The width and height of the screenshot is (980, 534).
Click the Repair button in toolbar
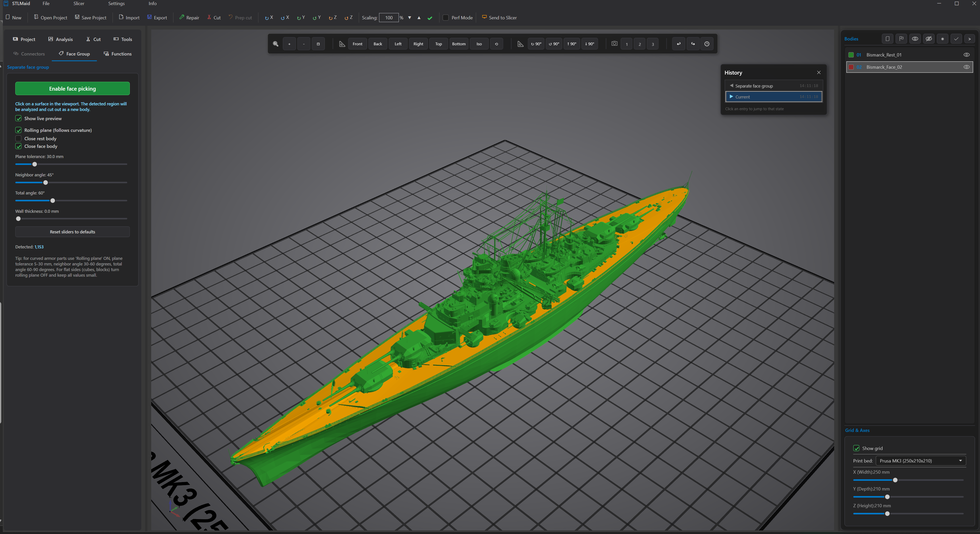coord(189,18)
